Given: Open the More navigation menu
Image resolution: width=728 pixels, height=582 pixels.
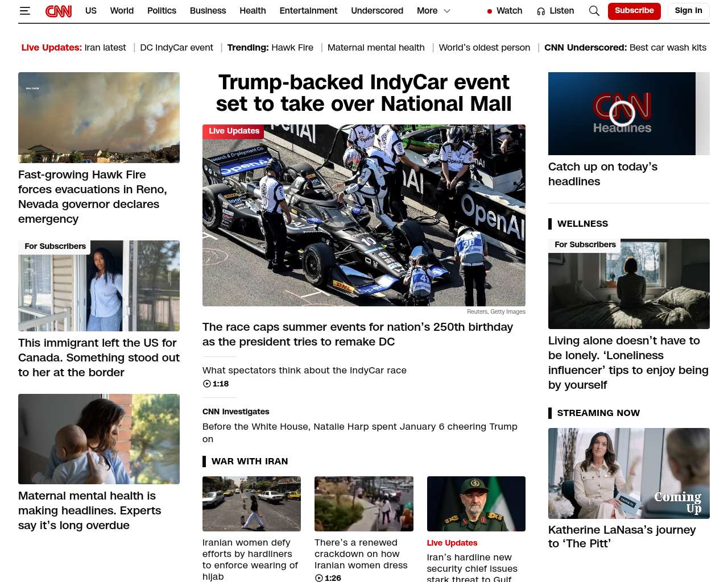Looking at the screenshot, I should [427, 11].
